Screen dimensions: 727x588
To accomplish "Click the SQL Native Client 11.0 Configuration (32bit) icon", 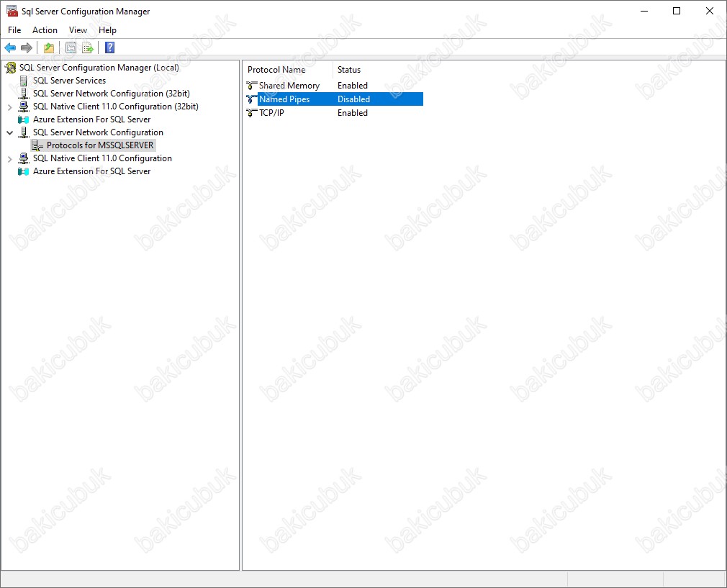I will 24,107.
